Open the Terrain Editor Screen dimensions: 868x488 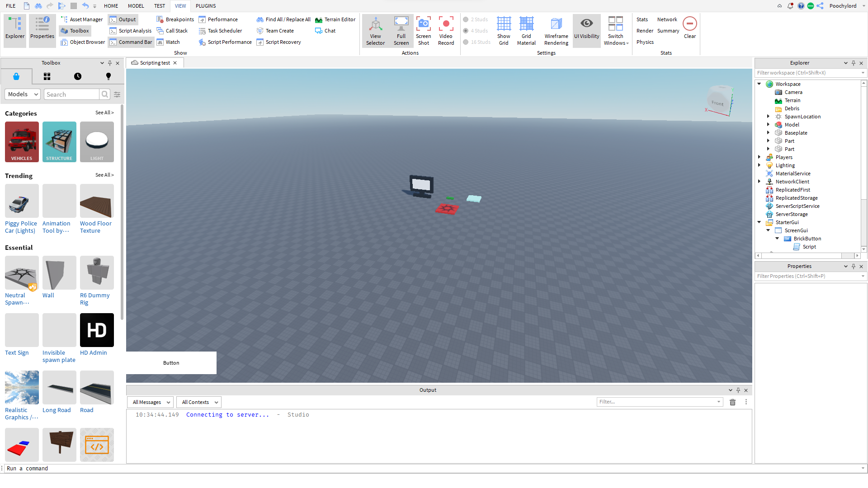pyautogui.click(x=335, y=19)
